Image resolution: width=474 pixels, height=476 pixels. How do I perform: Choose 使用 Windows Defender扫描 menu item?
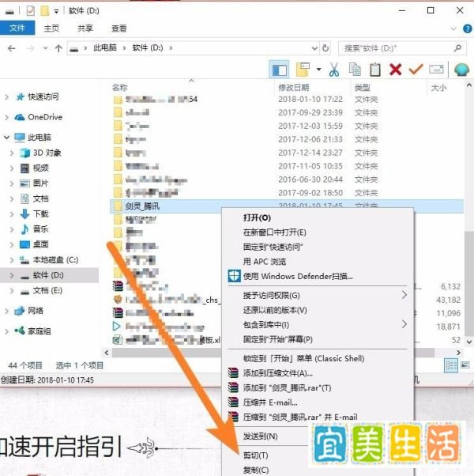298,276
